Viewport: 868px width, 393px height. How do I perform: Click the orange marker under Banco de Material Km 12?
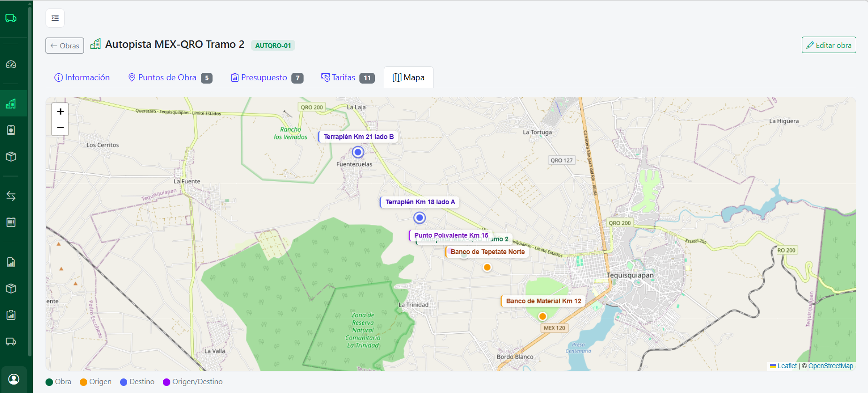542,316
